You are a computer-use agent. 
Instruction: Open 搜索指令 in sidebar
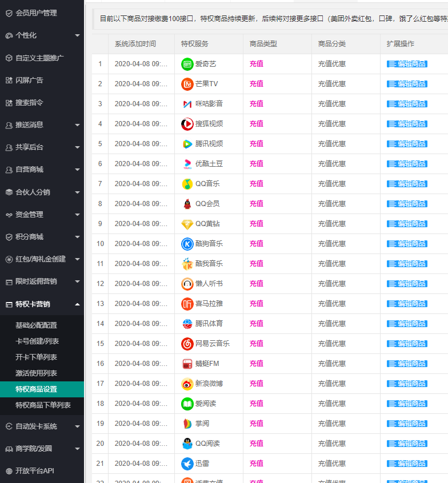29,103
